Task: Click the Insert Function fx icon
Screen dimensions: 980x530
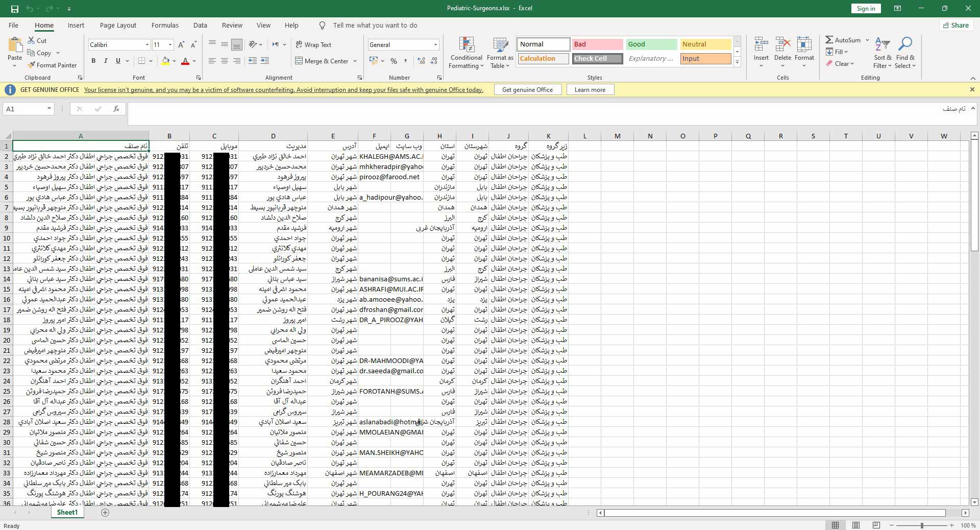Action: pos(116,109)
